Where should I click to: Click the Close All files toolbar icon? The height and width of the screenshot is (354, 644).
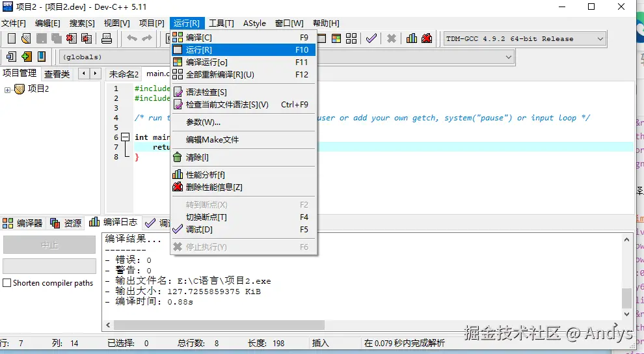87,38
